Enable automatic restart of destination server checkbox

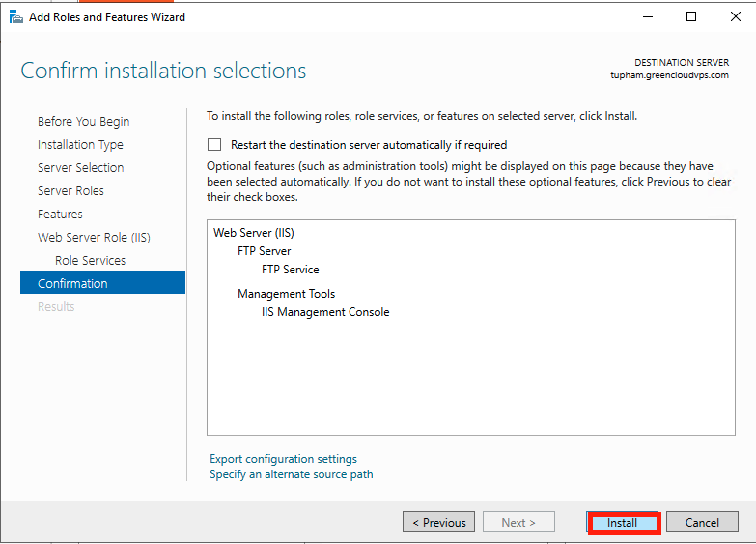coord(214,145)
